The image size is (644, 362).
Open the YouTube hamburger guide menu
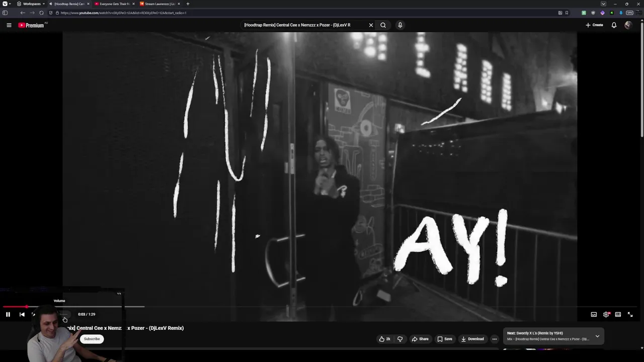point(9,25)
